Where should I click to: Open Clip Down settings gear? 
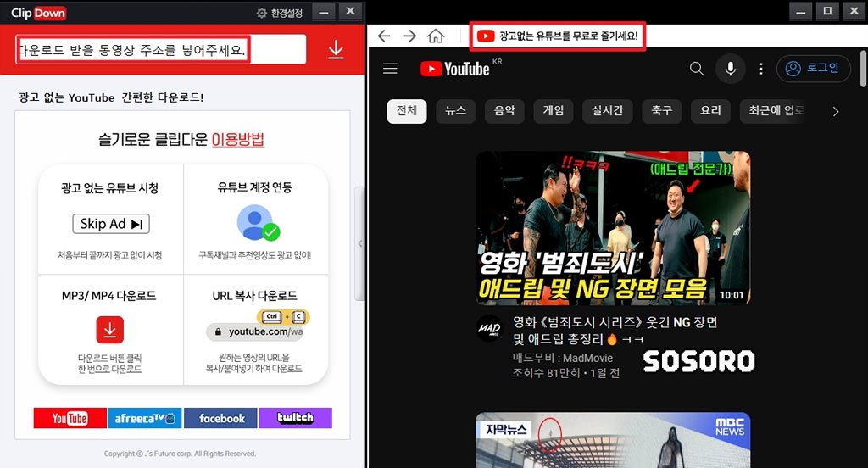262,13
